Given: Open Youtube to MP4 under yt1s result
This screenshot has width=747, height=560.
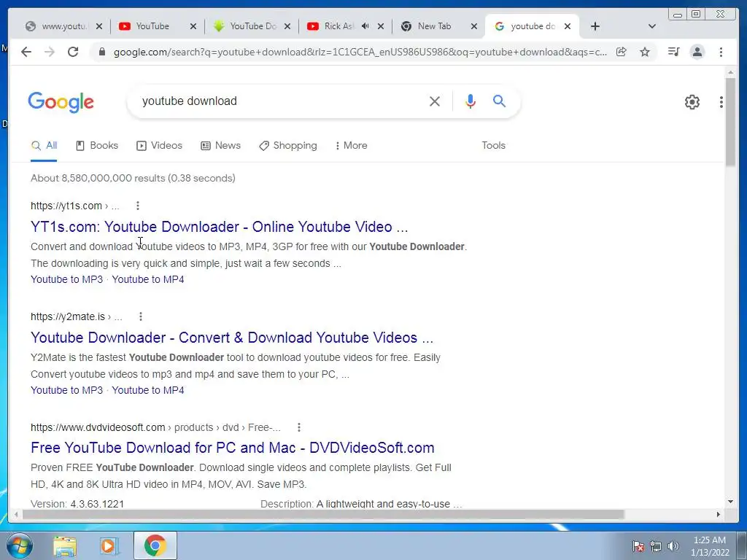Looking at the screenshot, I should point(147,279).
